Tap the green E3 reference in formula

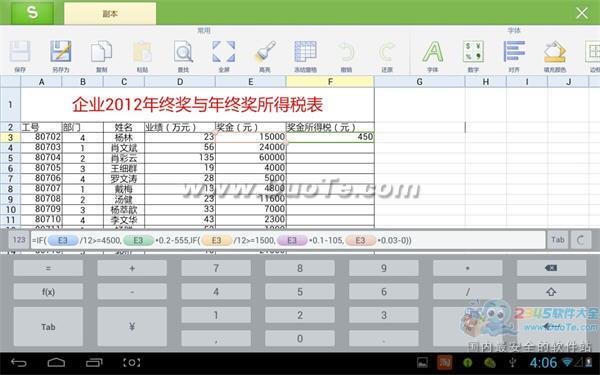click(x=138, y=240)
